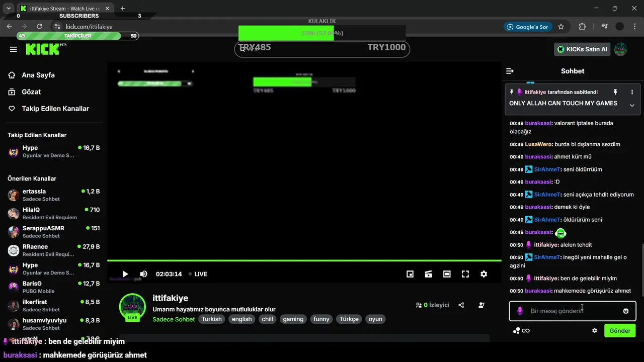Click SirAhmeT username in 'öldürürüm seni' message
This screenshot has width=644, height=362.
pyautogui.click(x=547, y=220)
